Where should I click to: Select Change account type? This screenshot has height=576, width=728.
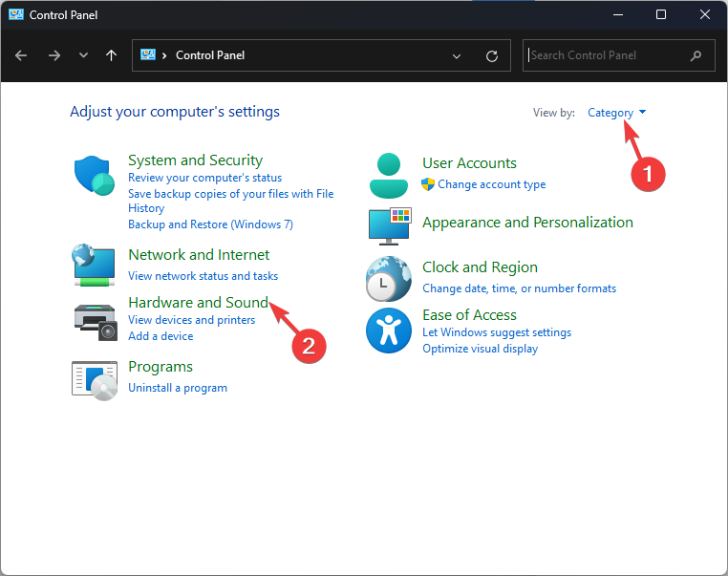pyautogui.click(x=492, y=184)
